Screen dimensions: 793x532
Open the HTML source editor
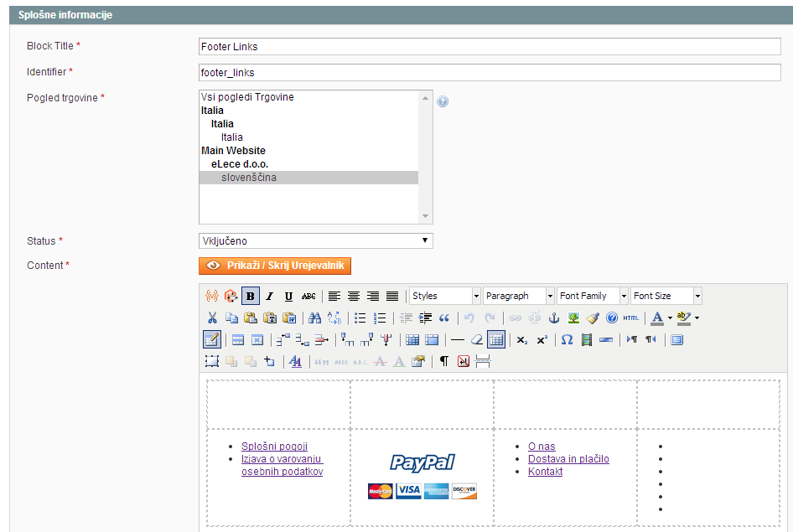click(x=630, y=318)
